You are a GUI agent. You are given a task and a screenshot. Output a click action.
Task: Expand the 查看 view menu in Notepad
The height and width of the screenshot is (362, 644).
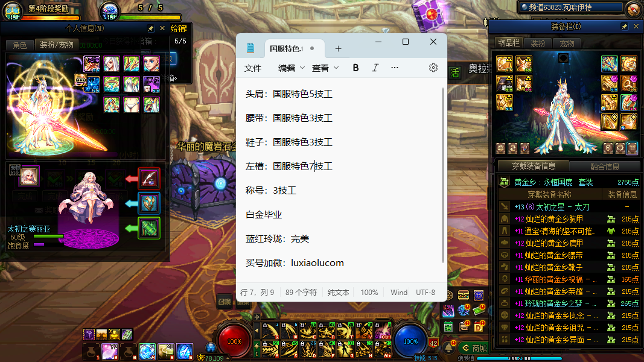pyautogui.click(x=325, y=68)
